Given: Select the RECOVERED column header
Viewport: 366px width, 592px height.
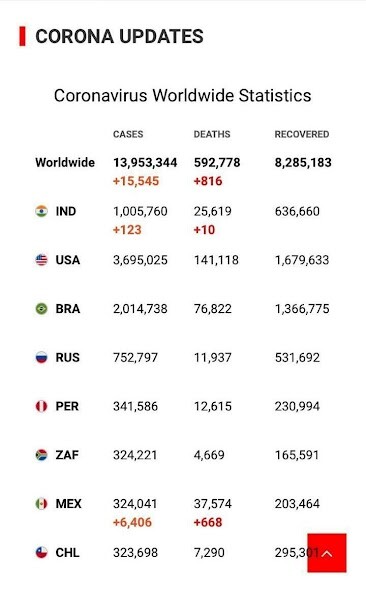Looking at the screenshot, I should click(x=302, y=134).
